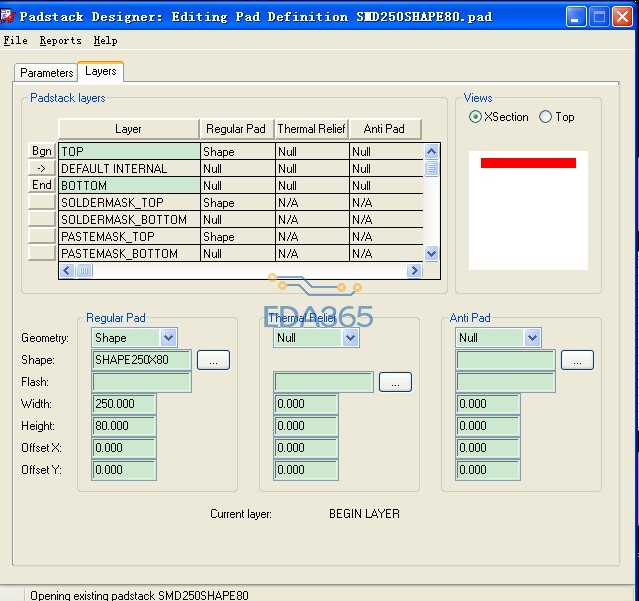
Task: Open the Regular Pad Geometry dropdown
Action: (168, 338)
